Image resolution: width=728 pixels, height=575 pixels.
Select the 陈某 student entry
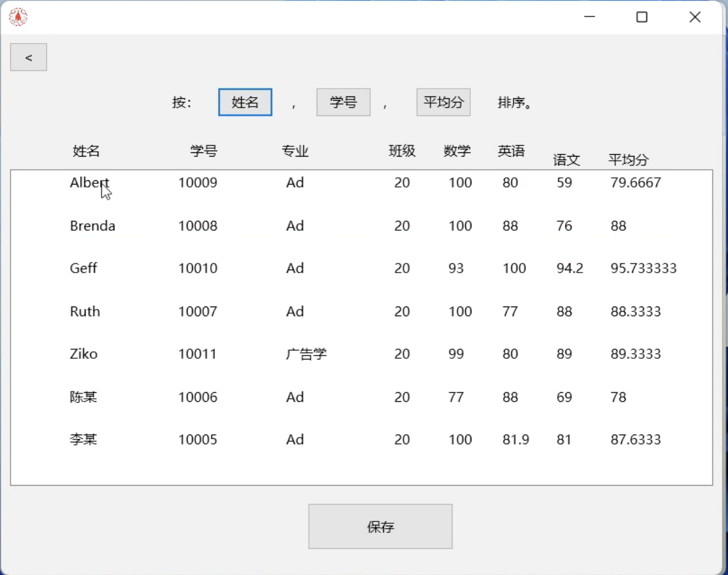tap(83, 397)
